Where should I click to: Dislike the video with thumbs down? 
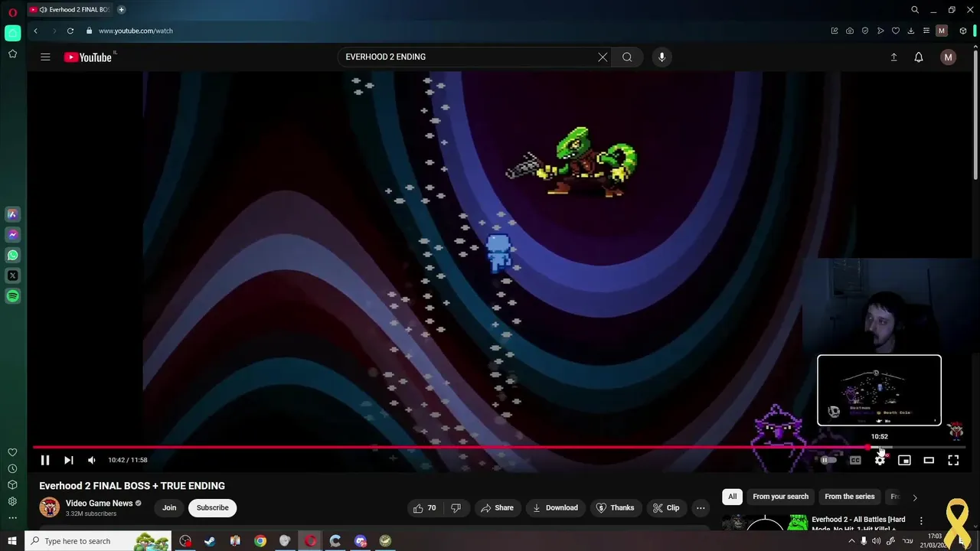click(x=456, y=507)
